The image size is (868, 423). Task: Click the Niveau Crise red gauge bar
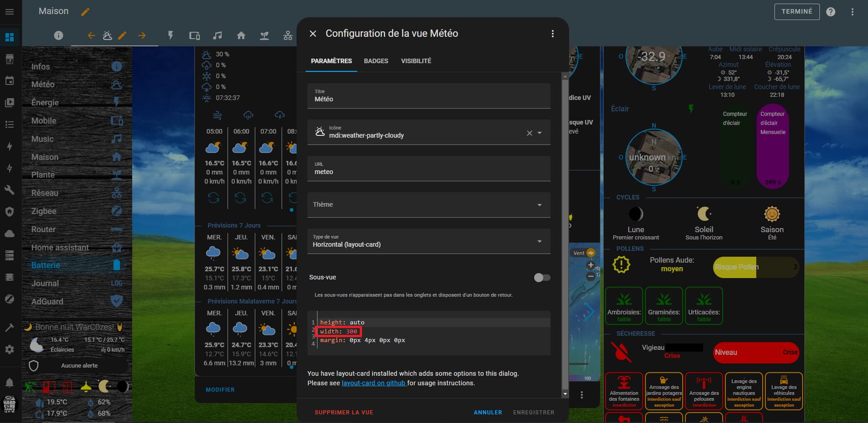[755, 353]
